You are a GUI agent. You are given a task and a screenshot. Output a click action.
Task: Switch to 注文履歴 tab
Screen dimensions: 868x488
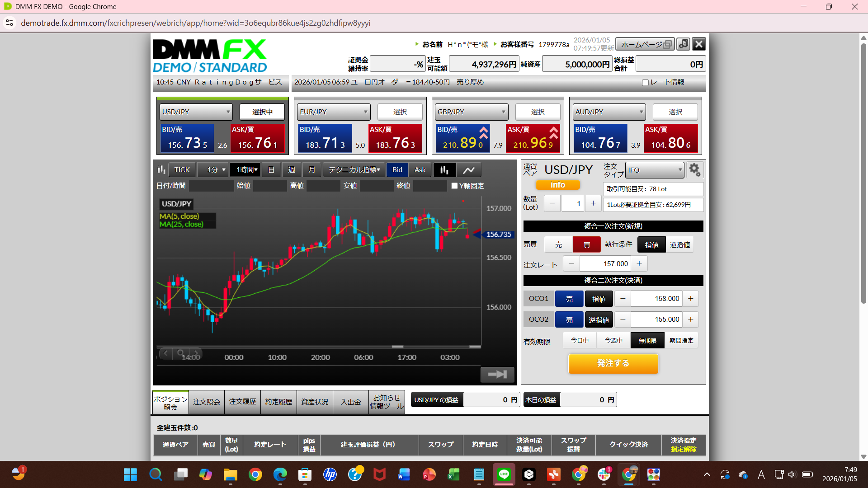coord(242,402)
